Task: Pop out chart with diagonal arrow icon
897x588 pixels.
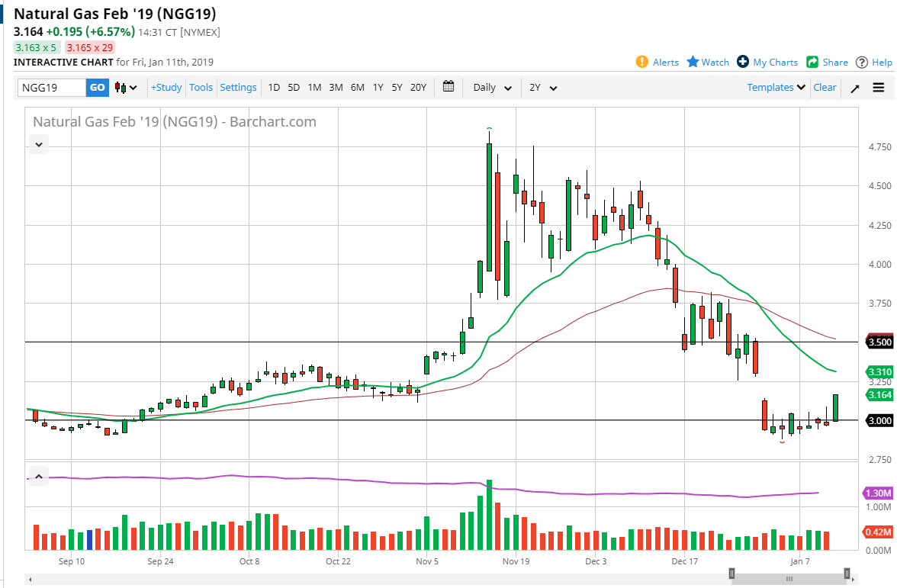Action: (855, 88)
